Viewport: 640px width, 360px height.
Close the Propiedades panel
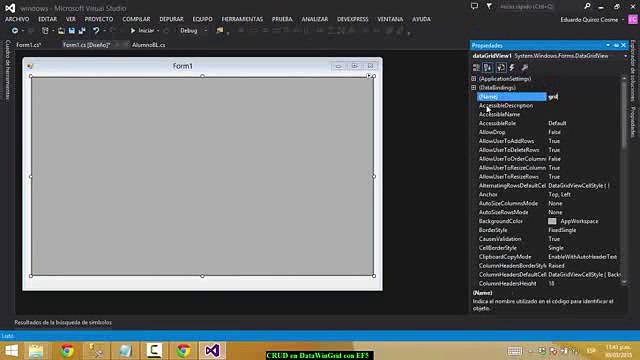tap(623, 45)
